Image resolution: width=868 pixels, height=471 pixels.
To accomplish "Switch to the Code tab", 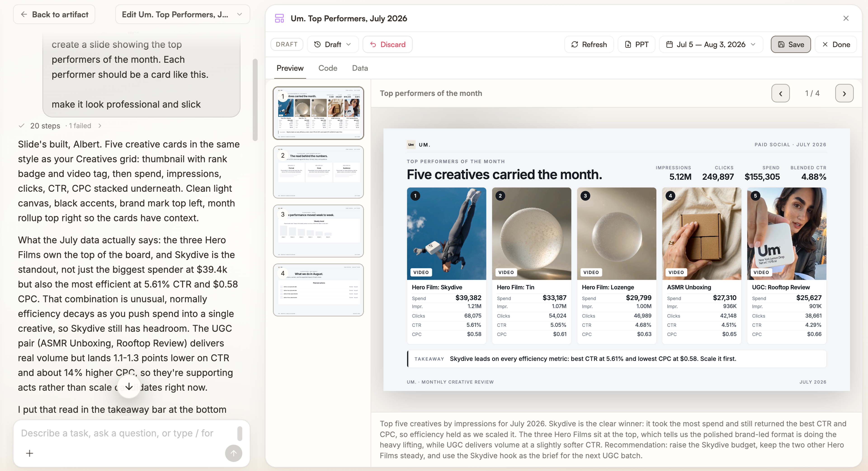I will click(328, 68).
